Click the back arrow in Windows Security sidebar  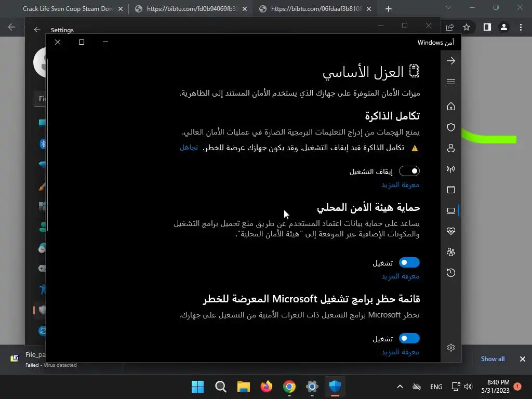tap(451, 61)
